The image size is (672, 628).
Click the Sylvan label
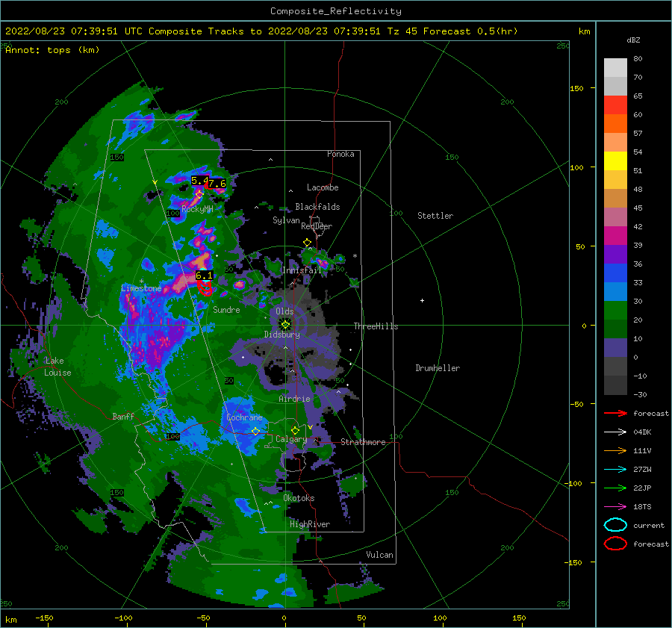click(x=286, y=220)
